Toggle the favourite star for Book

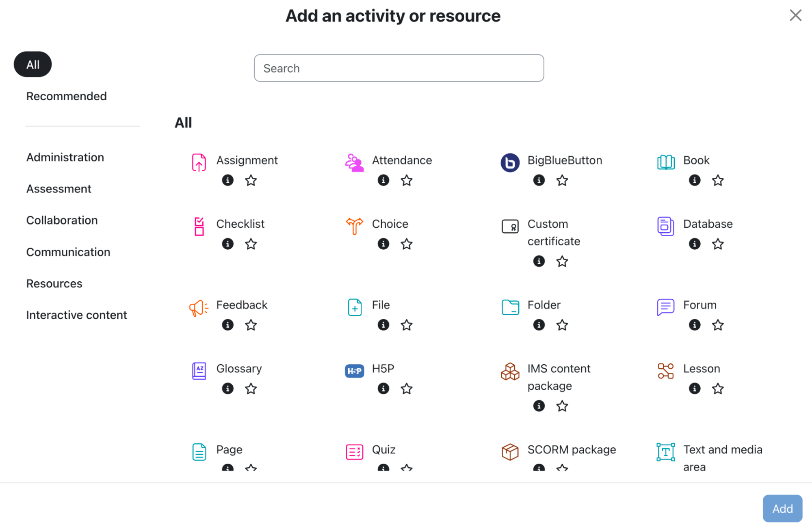[717, 180]
